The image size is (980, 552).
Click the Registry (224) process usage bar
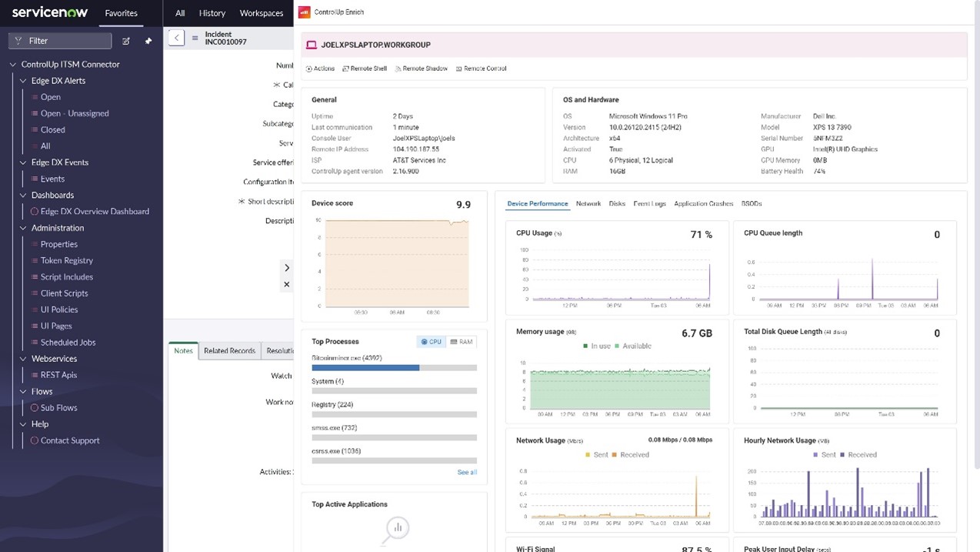[x=394, y=414]
